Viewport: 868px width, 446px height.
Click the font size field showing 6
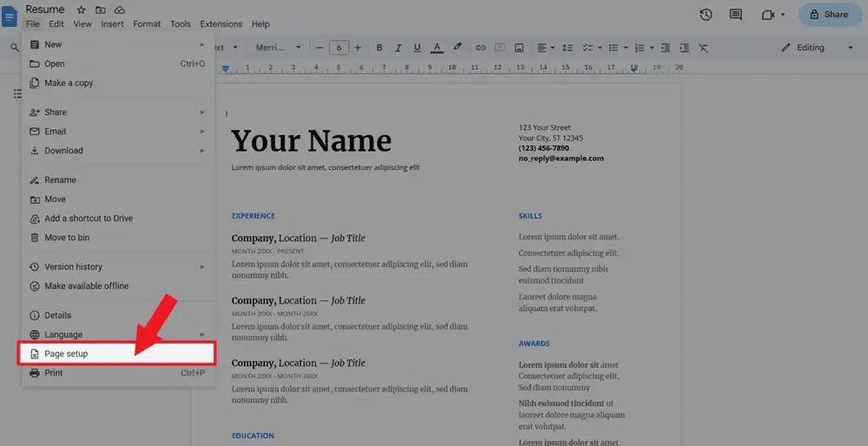[x=339, y=48]
